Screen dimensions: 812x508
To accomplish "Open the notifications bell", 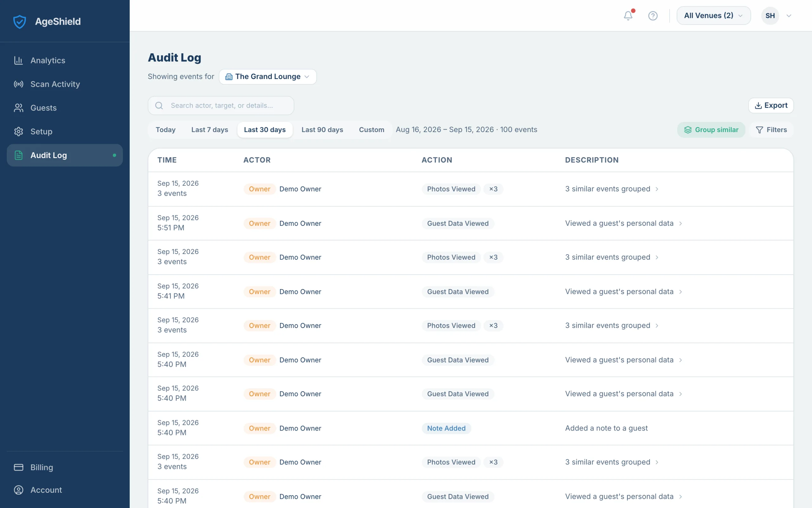I will 628,16.
